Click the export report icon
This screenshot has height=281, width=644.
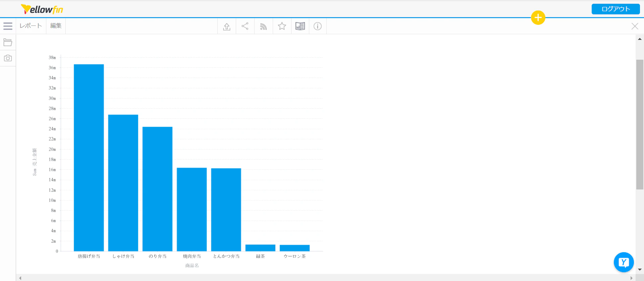[x=227, y=26]
